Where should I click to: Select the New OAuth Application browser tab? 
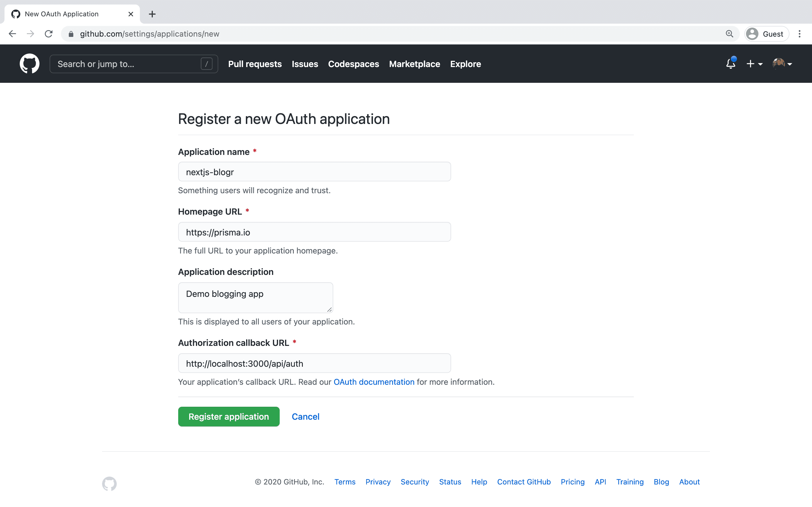pyautogui.click(x=61, y=14)
